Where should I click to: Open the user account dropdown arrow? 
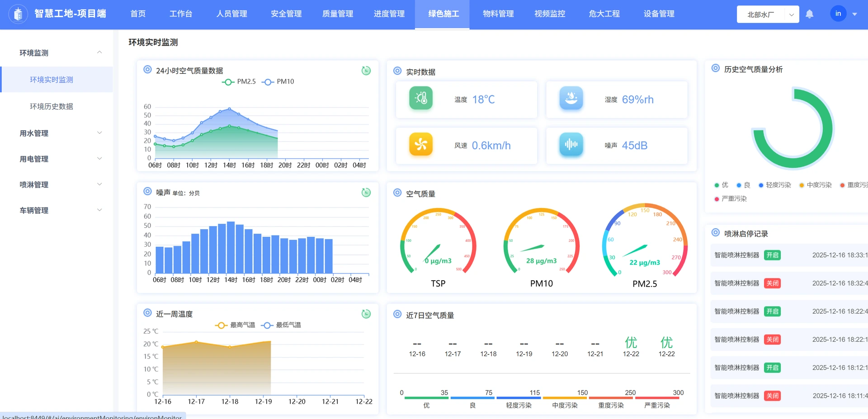(854, 14)
